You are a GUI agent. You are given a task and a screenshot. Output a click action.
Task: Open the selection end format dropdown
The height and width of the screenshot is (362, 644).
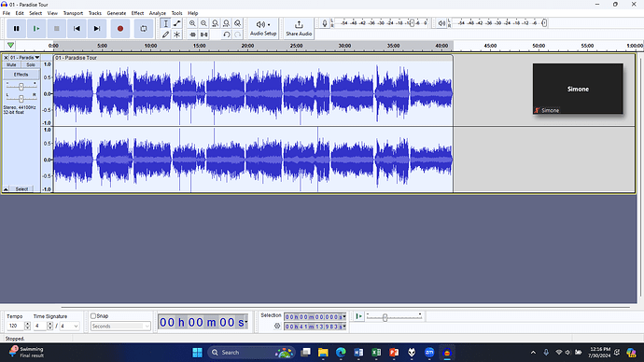click(344, 327)
